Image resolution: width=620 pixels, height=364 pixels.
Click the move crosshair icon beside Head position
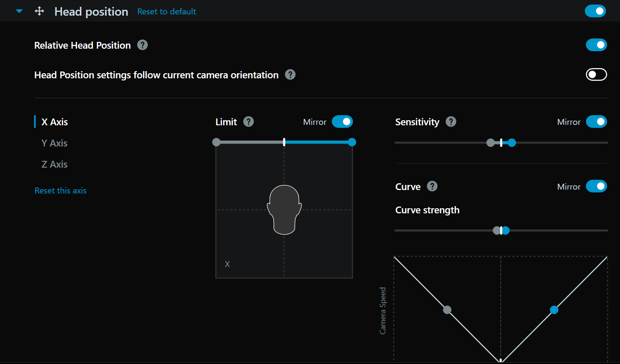click(39, 11)
